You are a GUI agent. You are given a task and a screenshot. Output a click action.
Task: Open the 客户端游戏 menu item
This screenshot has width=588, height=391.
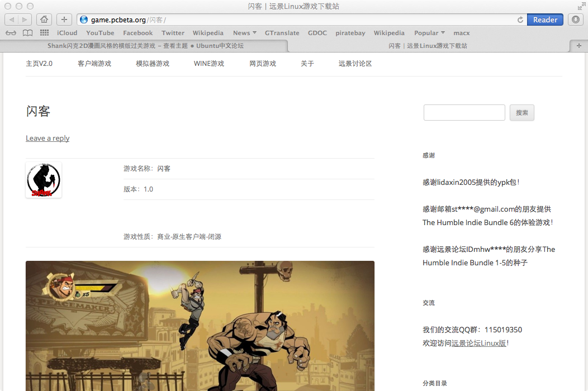tap(94, 64)
